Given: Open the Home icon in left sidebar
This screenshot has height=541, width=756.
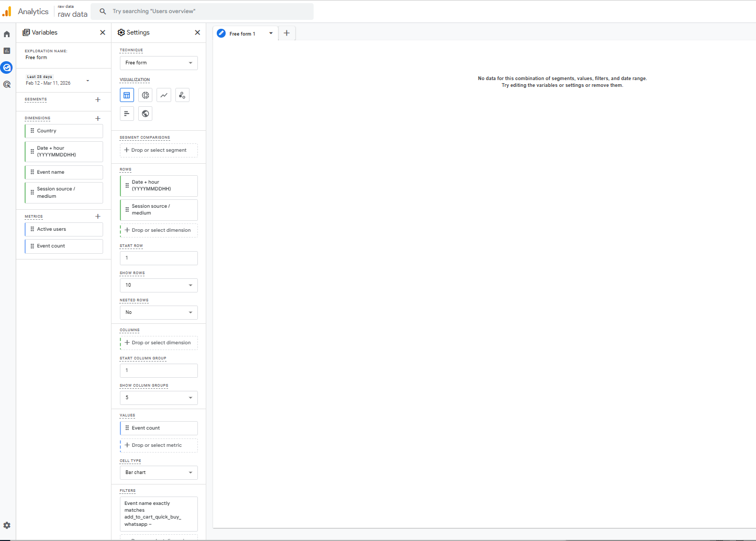Looking at the screenshot, I should [7, 34].
